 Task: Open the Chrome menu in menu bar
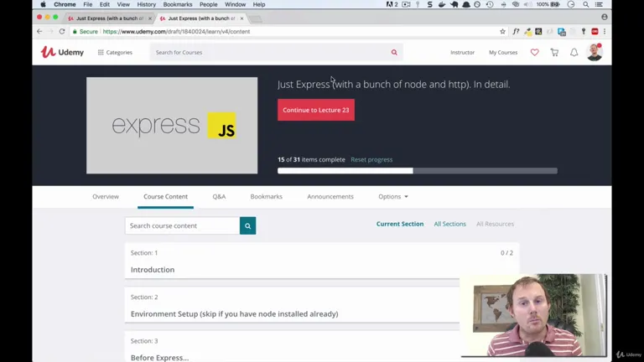65,4
